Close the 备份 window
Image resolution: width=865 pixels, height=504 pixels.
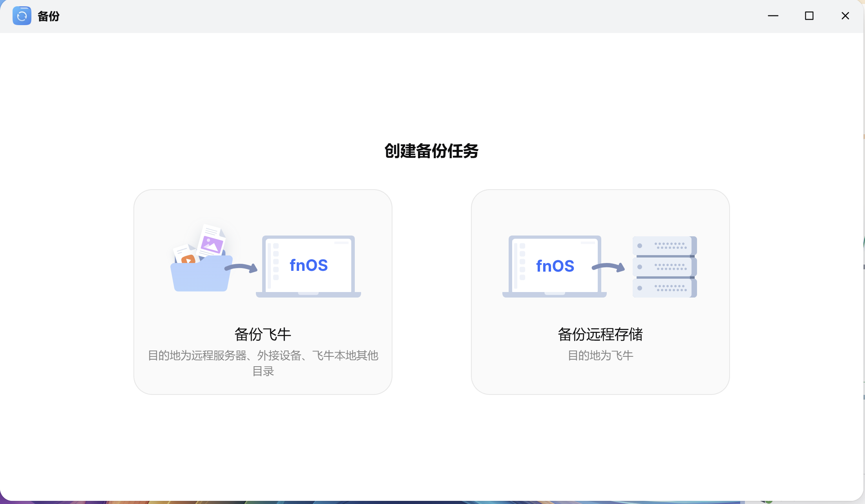click(x=845, y=16)
